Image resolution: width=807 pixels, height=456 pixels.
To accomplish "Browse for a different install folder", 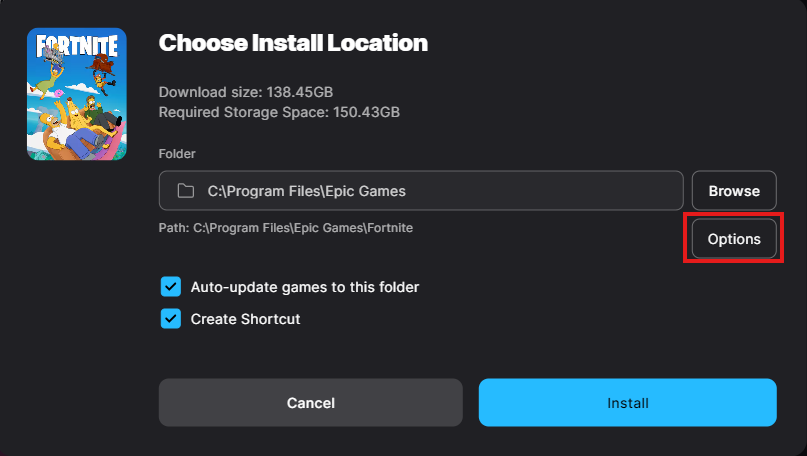I will [x=734, y=191].
